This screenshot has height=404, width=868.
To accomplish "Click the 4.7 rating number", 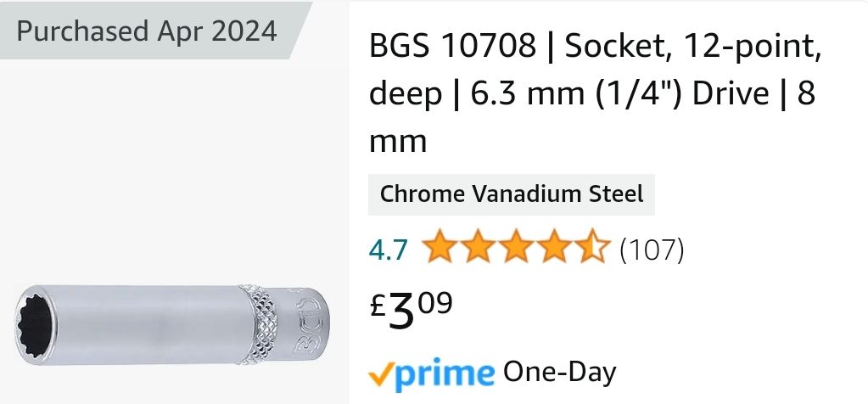I will [x=389, y=250].
